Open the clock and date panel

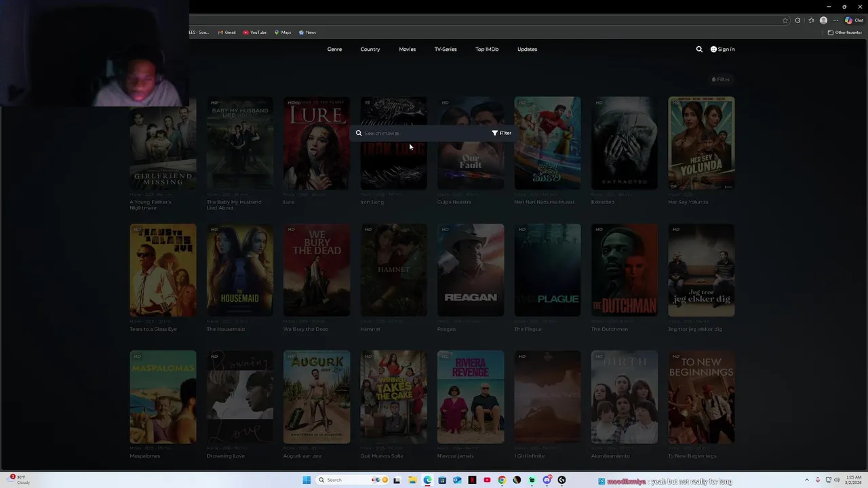click(853, 480)
